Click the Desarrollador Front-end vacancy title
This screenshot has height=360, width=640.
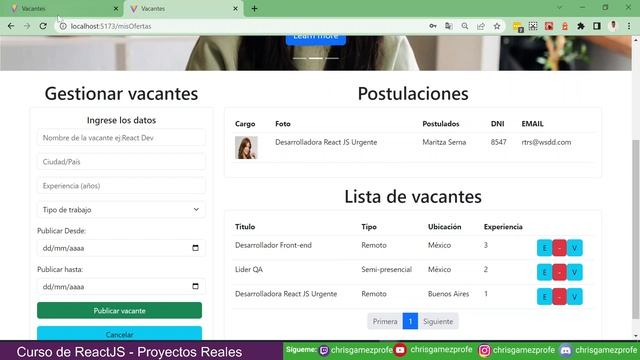click(x=273, y=245)
